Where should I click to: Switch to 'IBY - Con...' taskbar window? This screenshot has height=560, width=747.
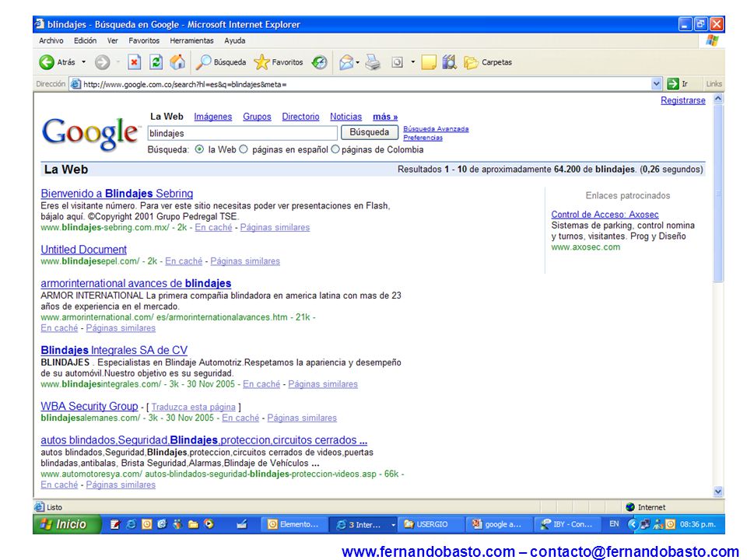(567, 524)
